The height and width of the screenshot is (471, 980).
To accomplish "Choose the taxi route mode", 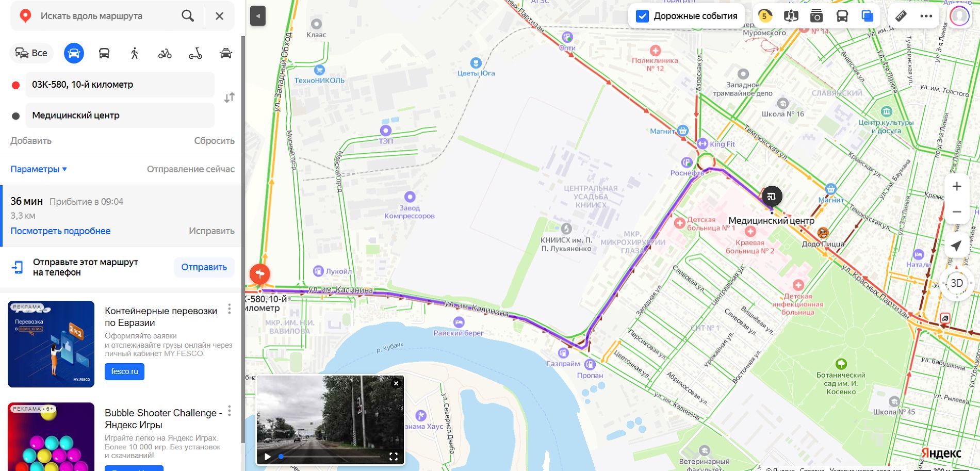I will coord(226,53).
